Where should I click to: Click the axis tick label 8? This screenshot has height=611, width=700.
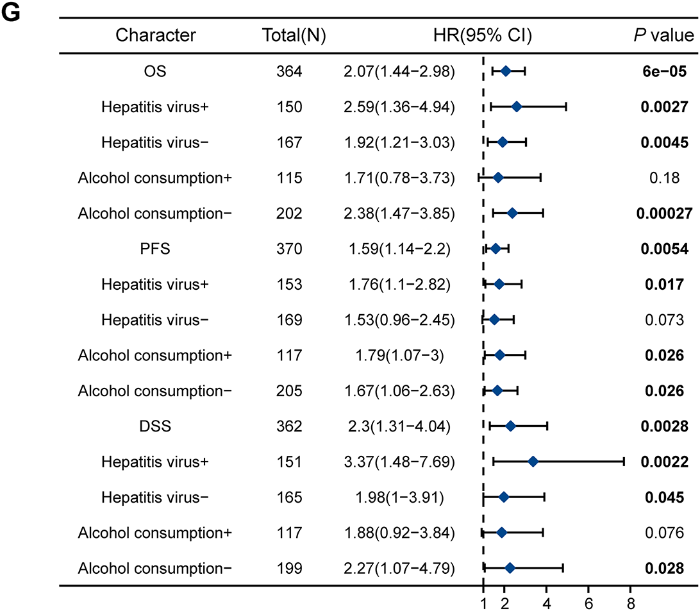pos(630,602)
